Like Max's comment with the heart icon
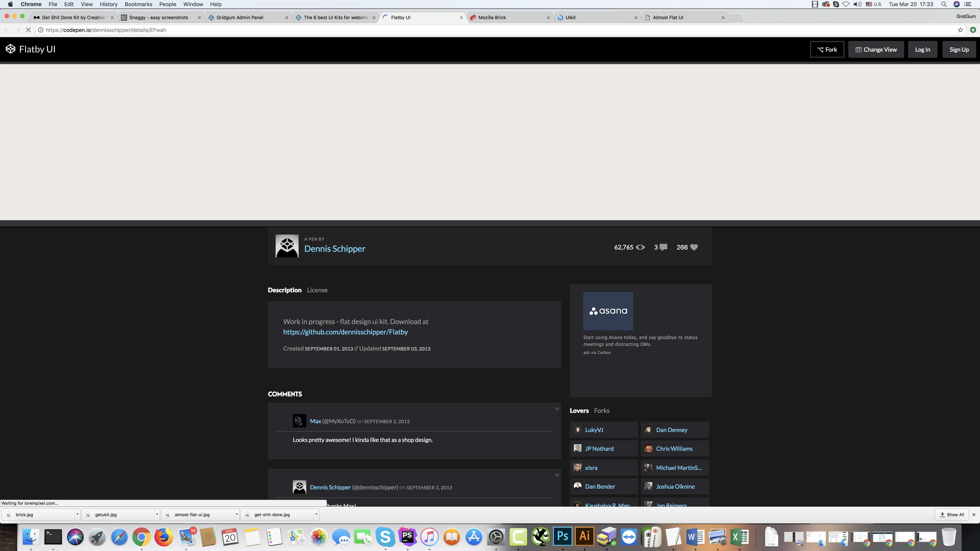This screenshot has width=980, height=551. (557, 409)
